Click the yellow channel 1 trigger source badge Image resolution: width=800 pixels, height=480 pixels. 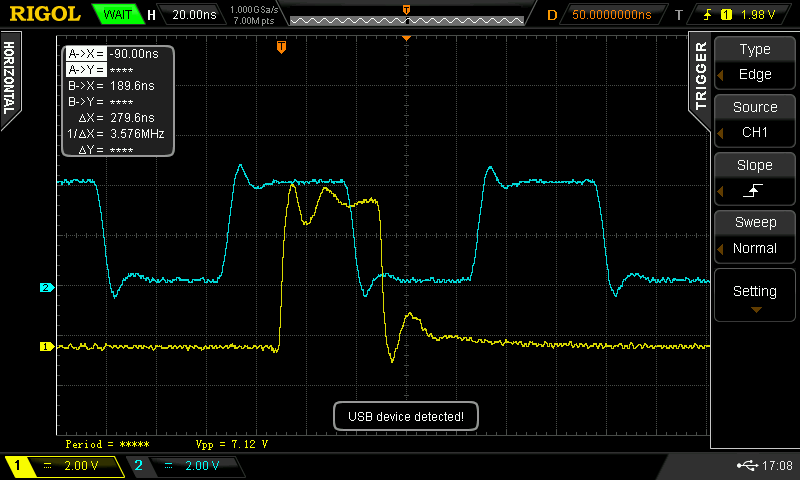[x=726, y=15]
